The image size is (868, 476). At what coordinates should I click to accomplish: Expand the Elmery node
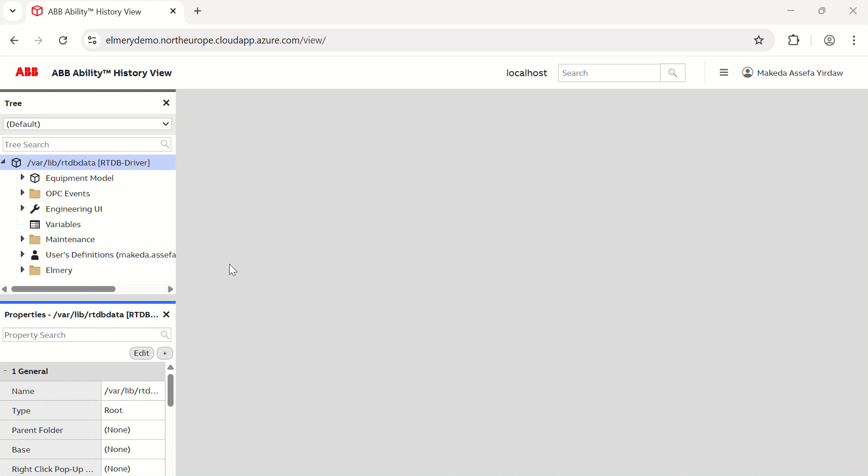tap(22, 269)
